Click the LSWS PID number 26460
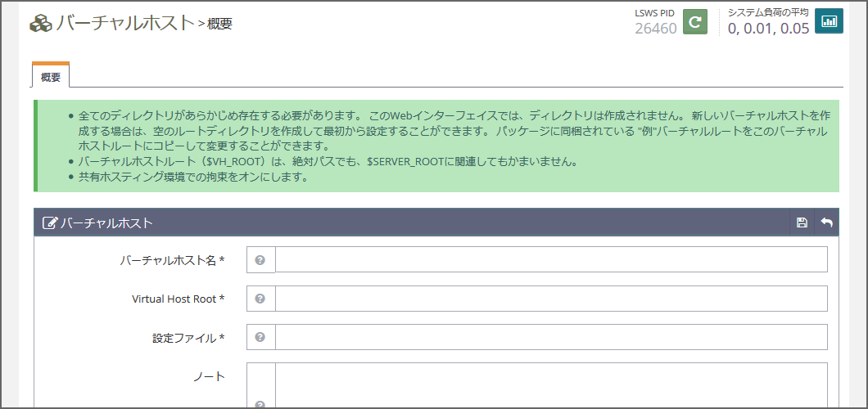868x409 pixels. click(x=655, y=29)
